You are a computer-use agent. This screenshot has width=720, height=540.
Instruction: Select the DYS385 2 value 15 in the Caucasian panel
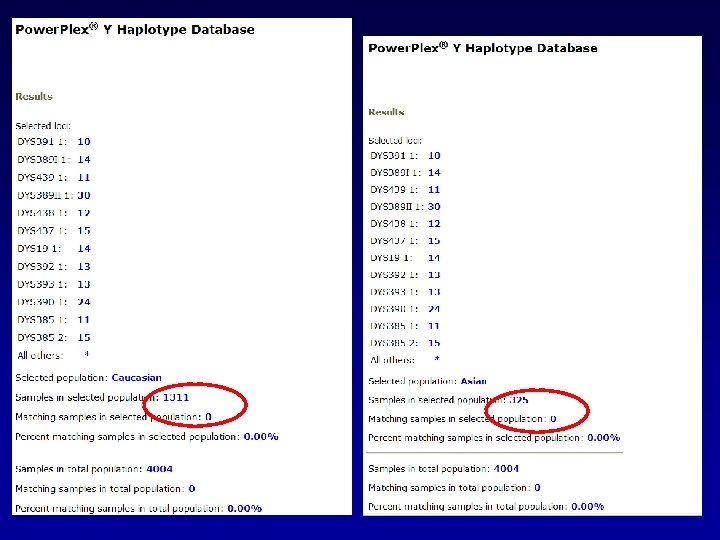(x=84, y=338)
